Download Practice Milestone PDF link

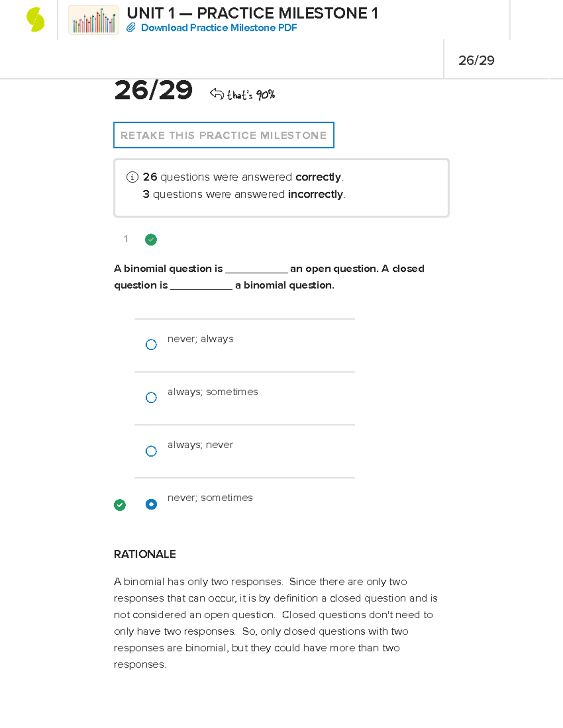[x=219, y=28]
